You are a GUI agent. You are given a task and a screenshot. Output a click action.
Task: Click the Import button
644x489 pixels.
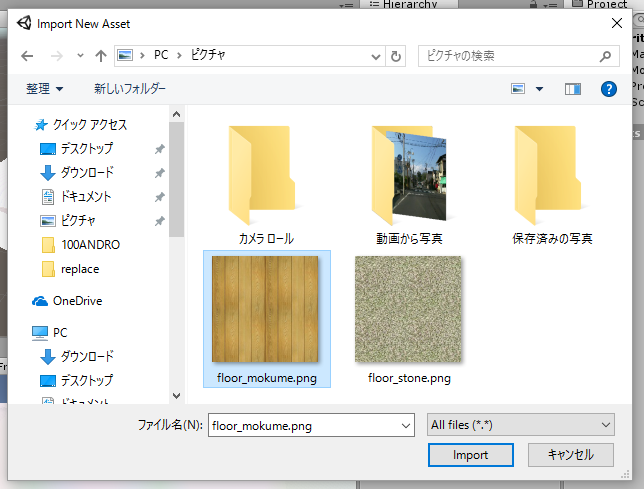tap(471, 455)
